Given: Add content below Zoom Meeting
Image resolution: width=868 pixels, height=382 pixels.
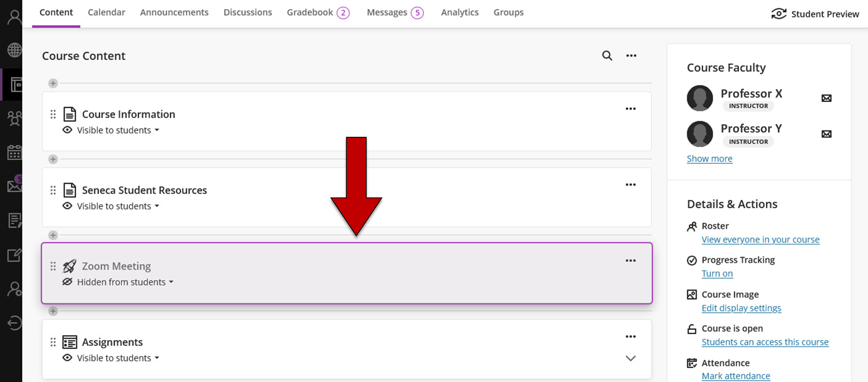Looking at the screenshot, I should [x=53, y=311].
